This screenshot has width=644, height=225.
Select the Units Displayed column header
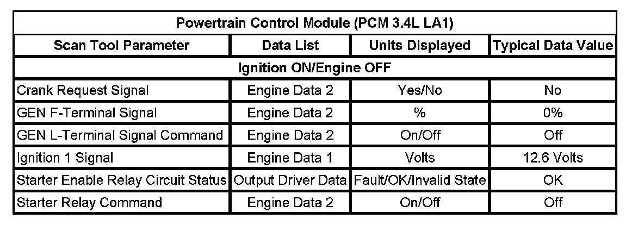click(419, 46)
